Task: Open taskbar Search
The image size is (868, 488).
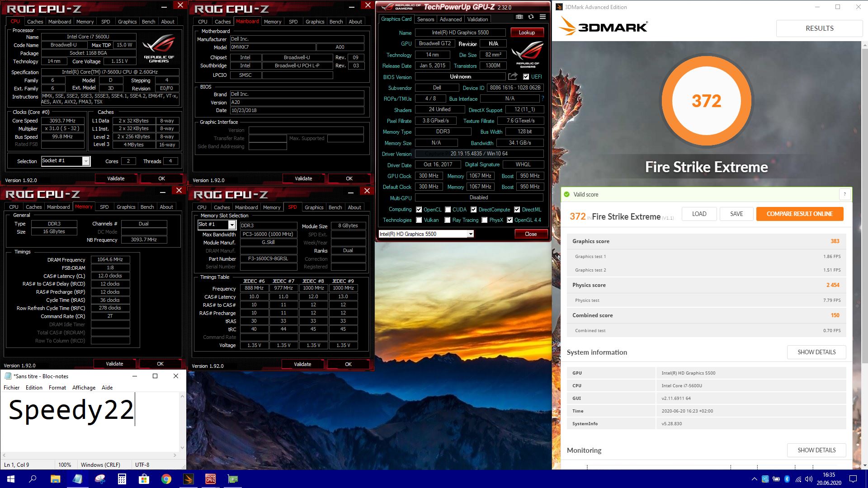Action: (x=33, y=479)
